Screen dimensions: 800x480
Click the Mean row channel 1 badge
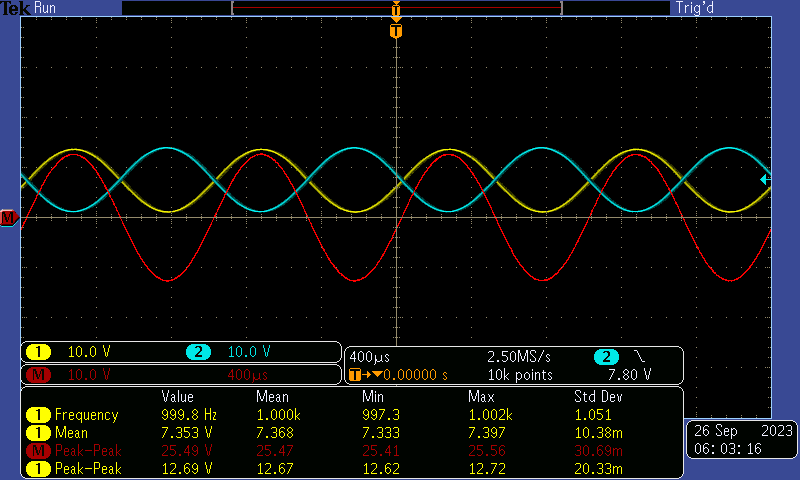point(38,433)
